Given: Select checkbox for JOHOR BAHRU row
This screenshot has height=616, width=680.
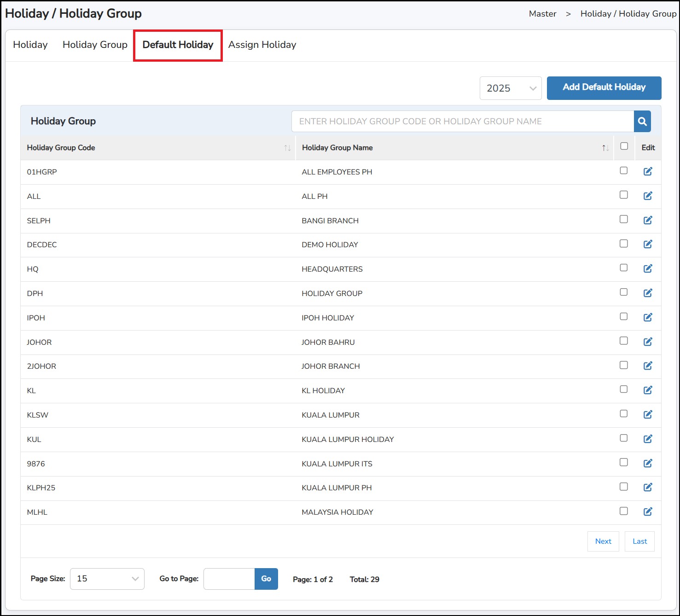Looking at the screenshot, I should (x=624, y=341).
